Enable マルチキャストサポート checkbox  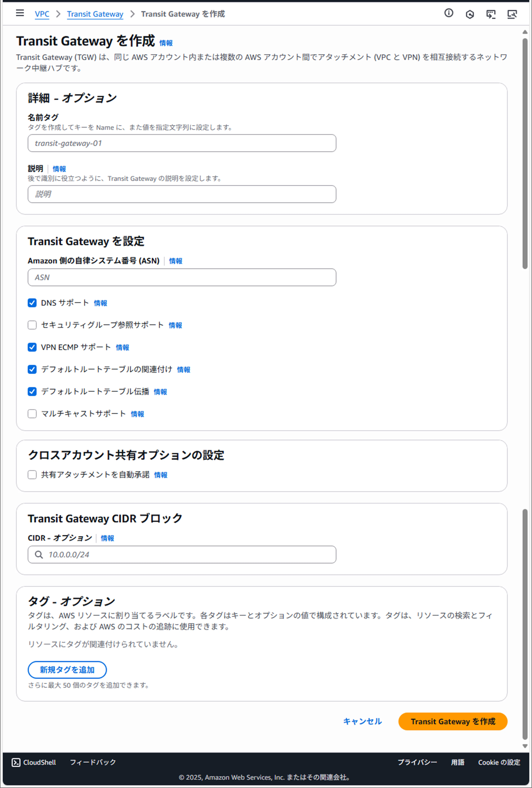pyautogui.click(x=32, y=414)
